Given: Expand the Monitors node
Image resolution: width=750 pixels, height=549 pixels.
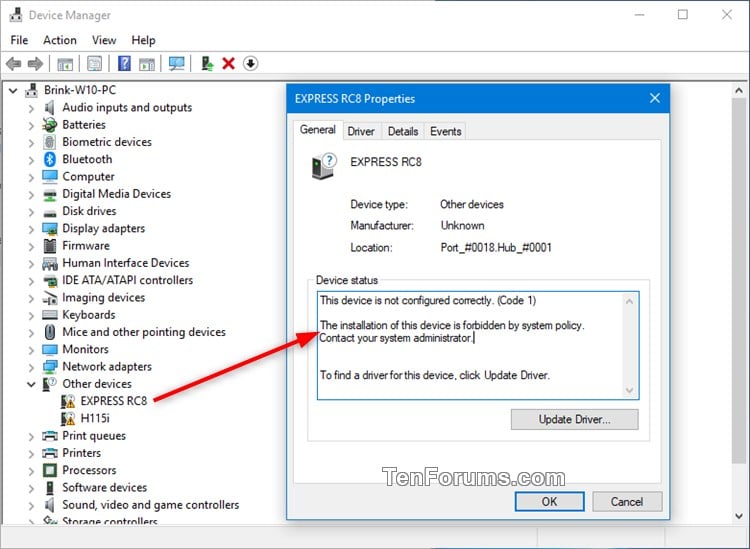Looking at the screenshot, I should click(31, 350).
